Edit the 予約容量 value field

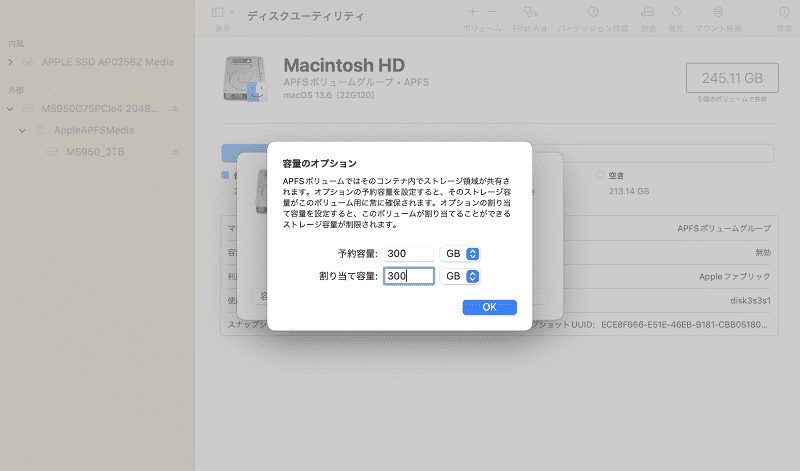point(409,254)
